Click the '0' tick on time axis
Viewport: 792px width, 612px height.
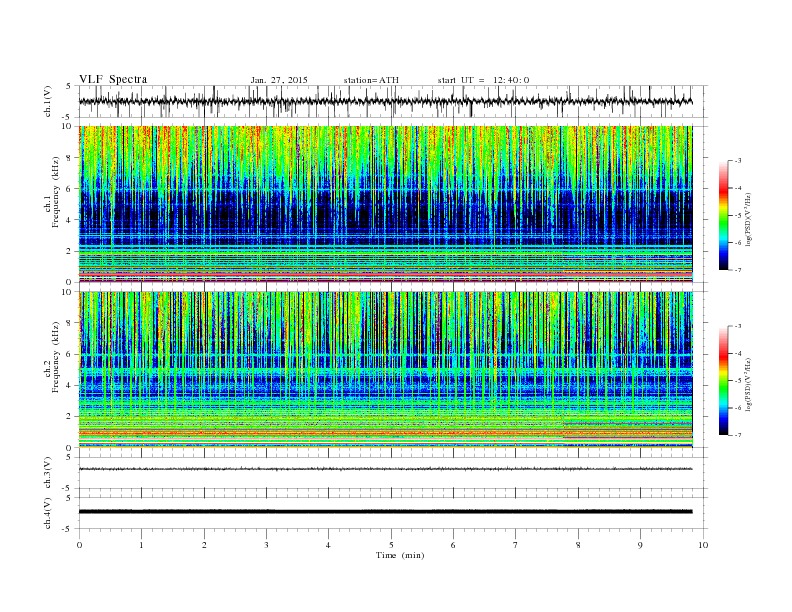(79, 545)
